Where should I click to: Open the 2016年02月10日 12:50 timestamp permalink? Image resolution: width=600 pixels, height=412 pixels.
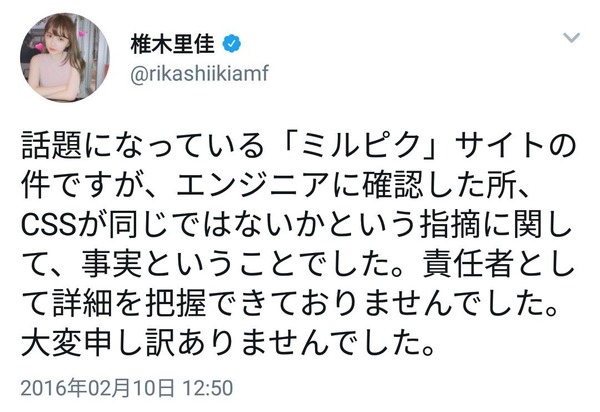click(127, 388)
